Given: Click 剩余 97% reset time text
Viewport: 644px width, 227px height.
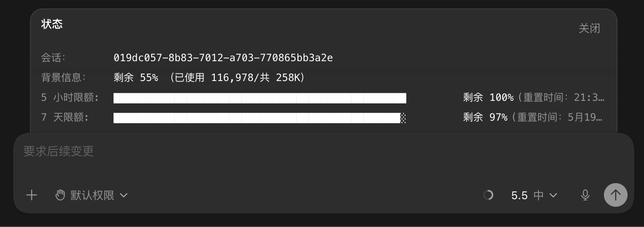Looking at the screenshot, I should [533, 117].
